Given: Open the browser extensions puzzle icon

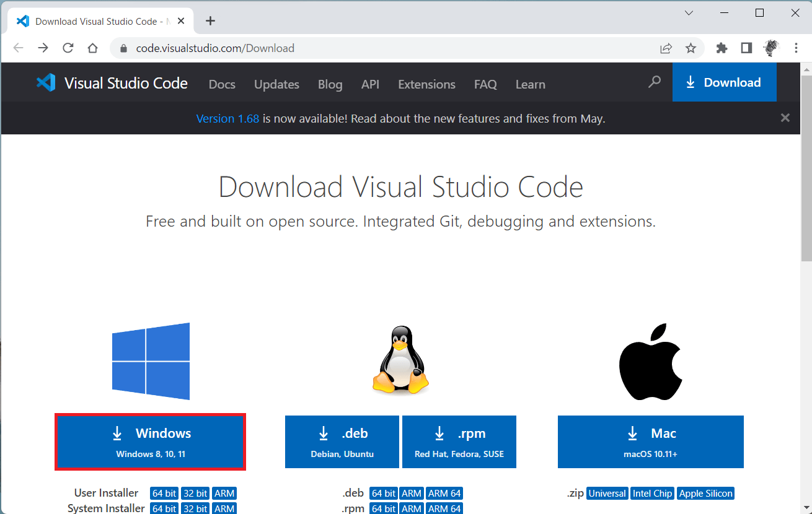Looking at the screenshot, I should 722,48.
